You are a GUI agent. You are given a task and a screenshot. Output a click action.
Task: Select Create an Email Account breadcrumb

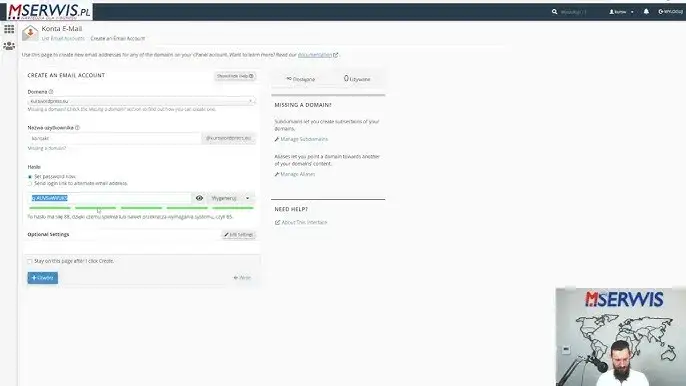(x=118, y=39)
